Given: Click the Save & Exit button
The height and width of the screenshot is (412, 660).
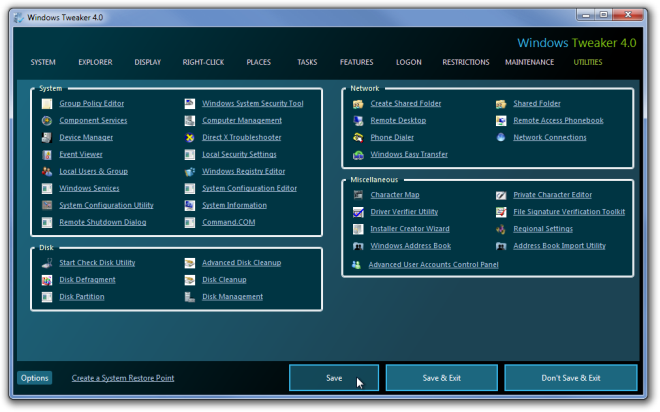Looking at the screenshot, I should click(x=442, y=378).
